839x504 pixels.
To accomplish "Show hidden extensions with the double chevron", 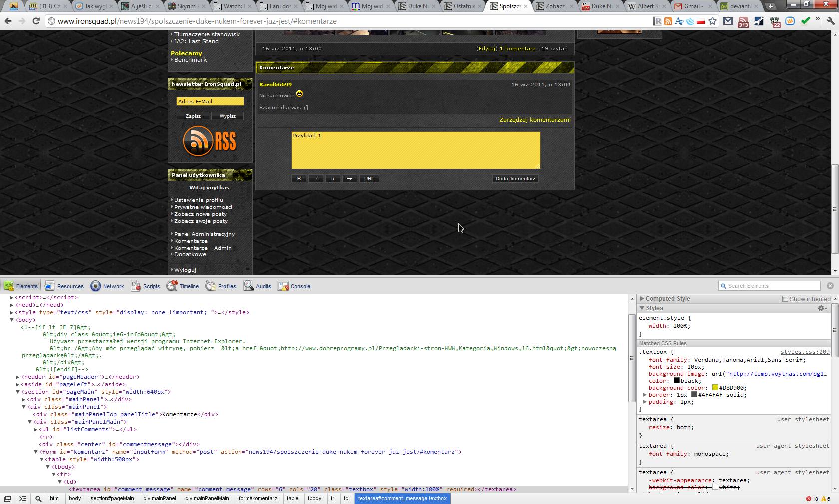I will 818,20.
